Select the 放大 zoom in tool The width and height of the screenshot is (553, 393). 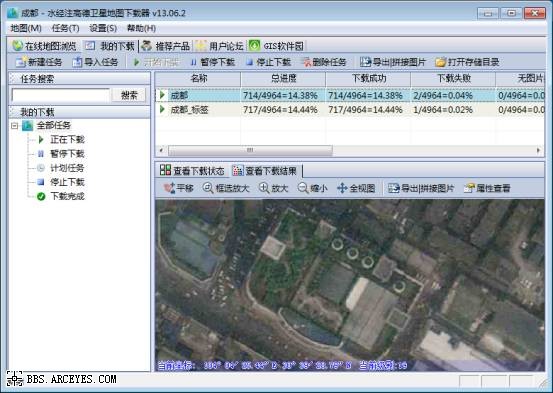coord(273,188)
